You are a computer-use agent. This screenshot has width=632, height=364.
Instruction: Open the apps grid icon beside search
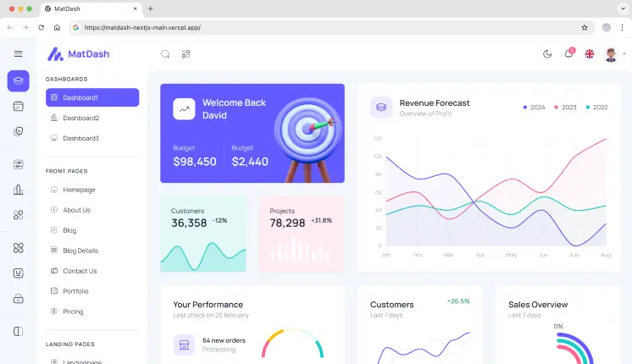pyautogui.click(x=186, y=54)
